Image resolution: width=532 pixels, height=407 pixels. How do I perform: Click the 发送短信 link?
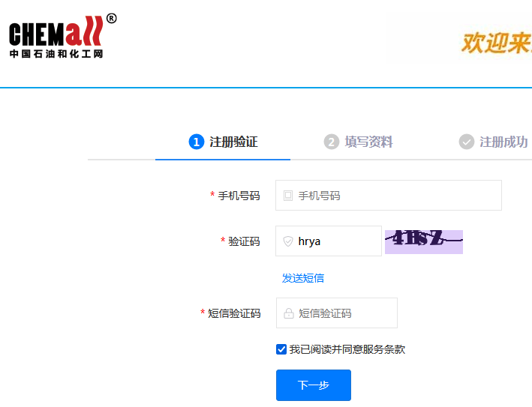pyautogui.click(x=303, y=278)
